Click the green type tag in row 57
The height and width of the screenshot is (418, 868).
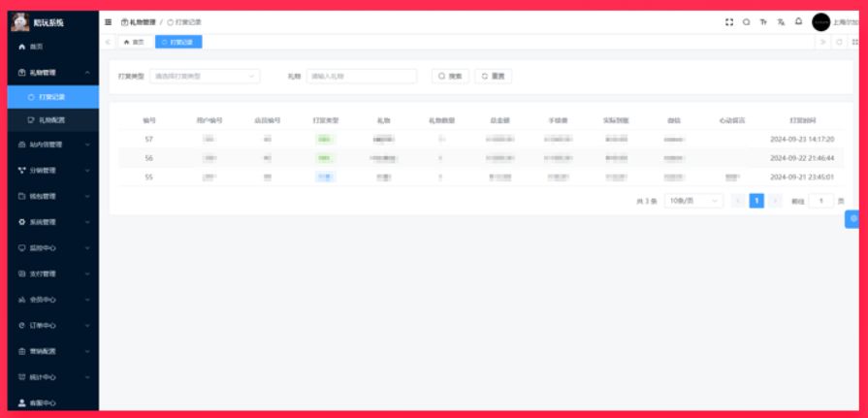326,140
